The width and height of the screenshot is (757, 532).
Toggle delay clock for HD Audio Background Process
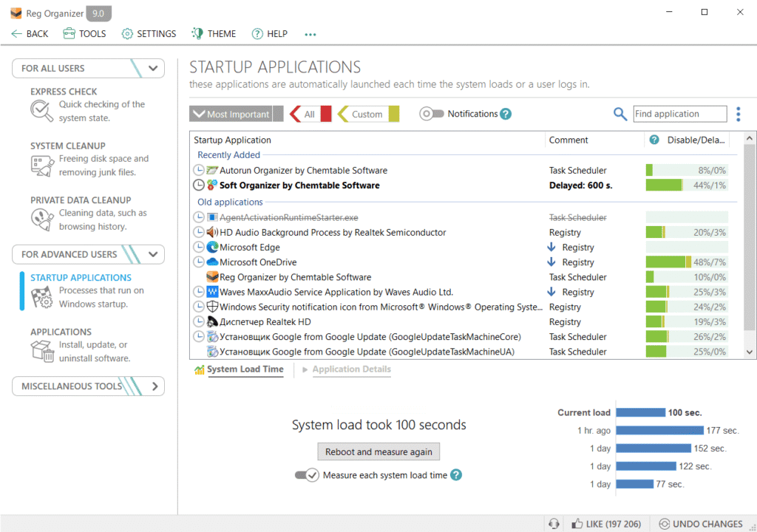click(x=198, y=232)
